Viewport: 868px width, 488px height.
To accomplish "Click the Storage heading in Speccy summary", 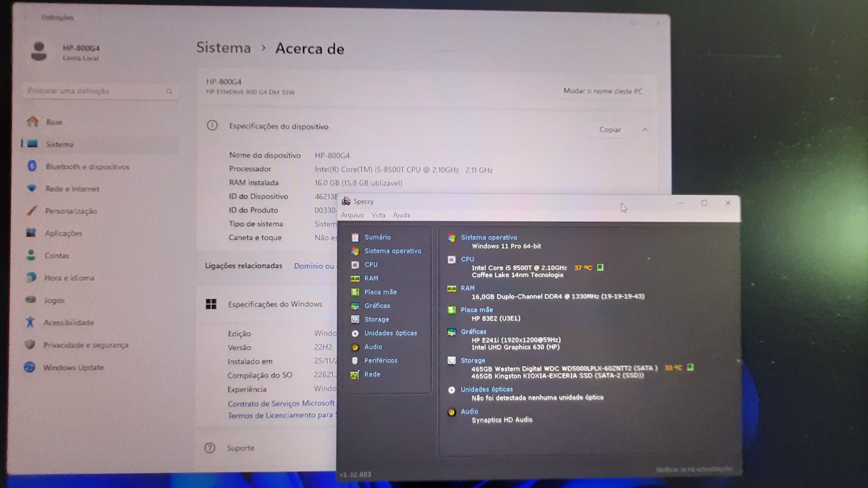I will click(473, 360).
